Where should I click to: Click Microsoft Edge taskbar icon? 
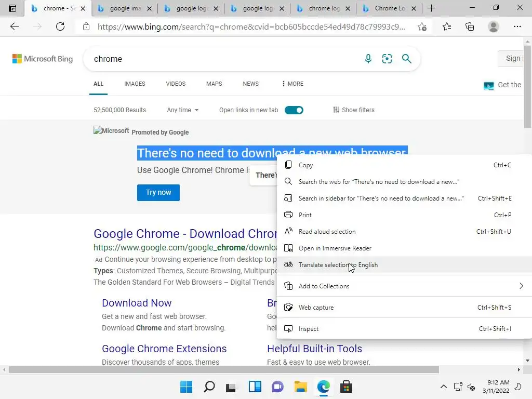pos(323,387)
